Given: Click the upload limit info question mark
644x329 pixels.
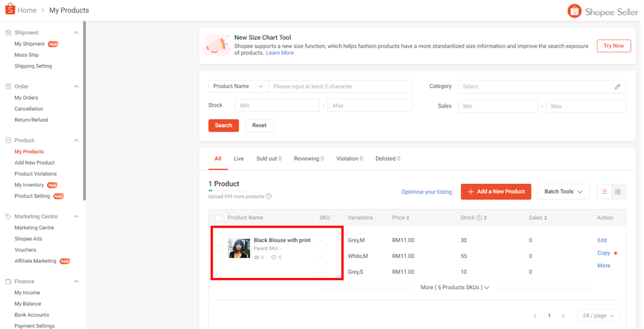Looking at the screenshot, I should tap(268, 196).
